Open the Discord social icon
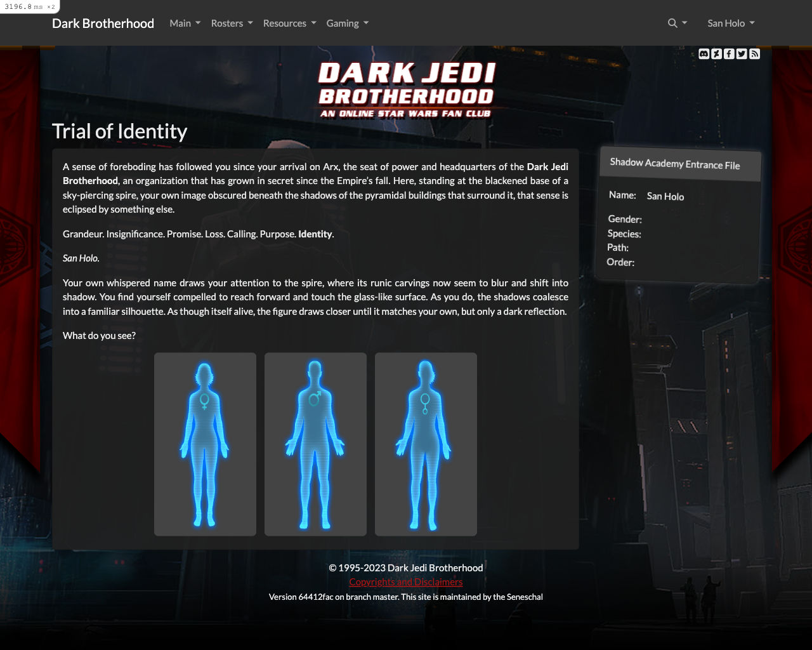The height and width of the screenshot is (650, 812). 704,54
